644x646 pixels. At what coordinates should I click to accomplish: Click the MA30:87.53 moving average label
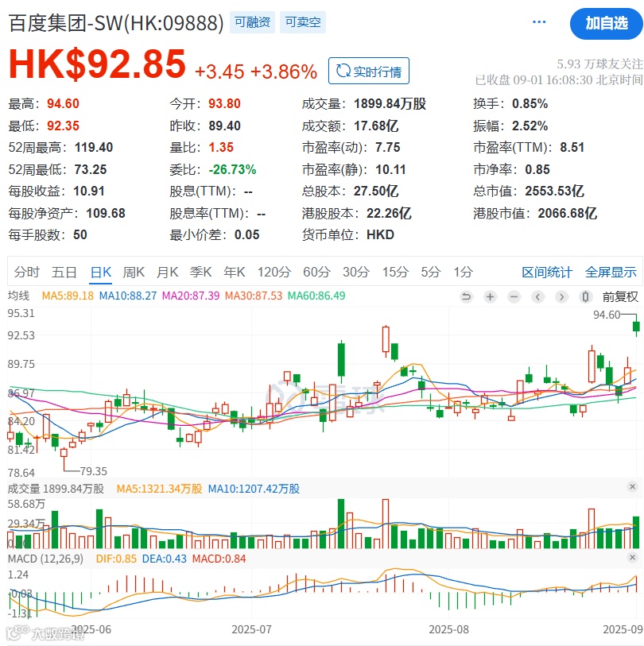point(253,296)
